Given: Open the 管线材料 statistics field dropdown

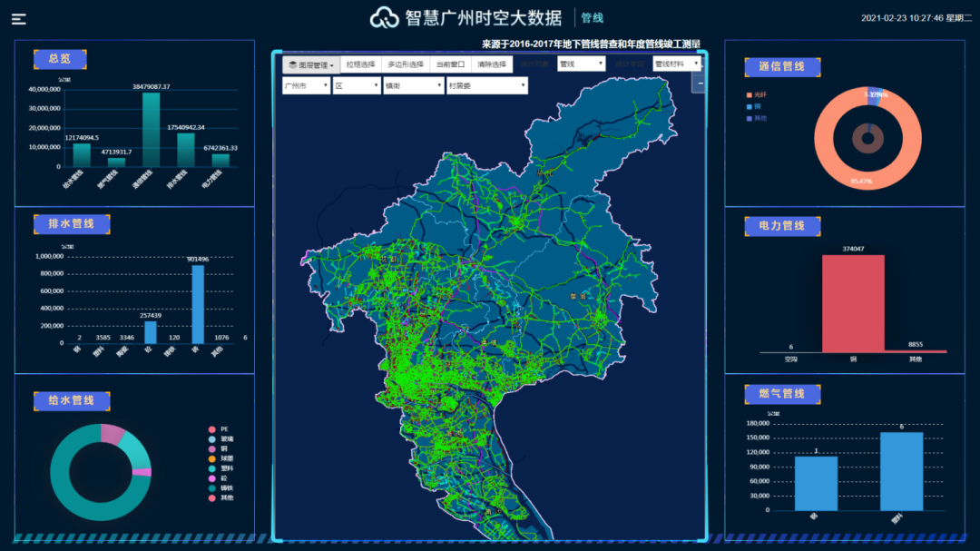Looking at the screenshot, I should tap(677, 64).
